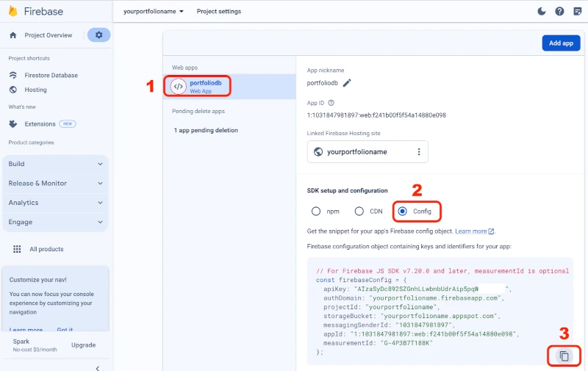Screen dimensions: 588x371
Task: Click the portfoliodb web app code icon
Action: (179, 87)
